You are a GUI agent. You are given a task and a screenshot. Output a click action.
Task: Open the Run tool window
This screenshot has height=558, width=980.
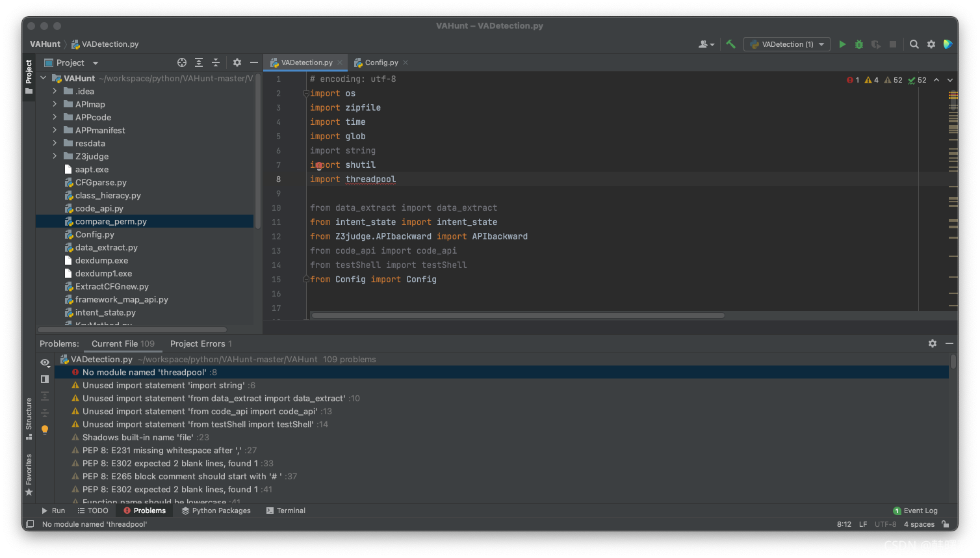pos(53,511)
